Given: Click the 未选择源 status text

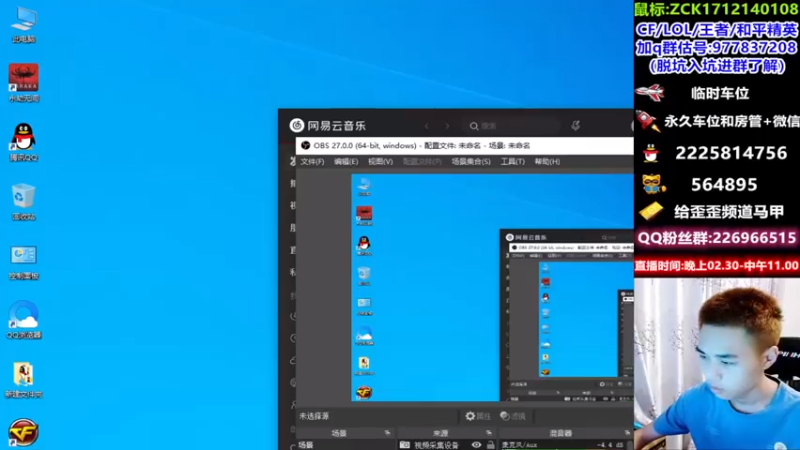Looking at the screenshot, I should (314, 416).
